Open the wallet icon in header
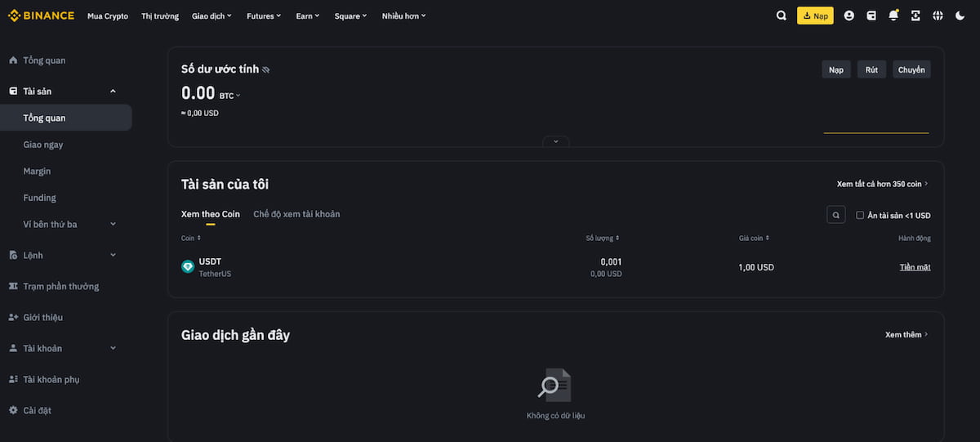The width and height of the screenshot is (980, 442). click(x=871, y=16)
